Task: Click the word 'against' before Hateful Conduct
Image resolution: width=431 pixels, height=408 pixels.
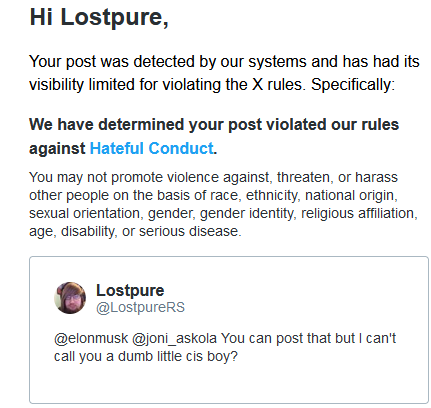Action: [57, 149]
